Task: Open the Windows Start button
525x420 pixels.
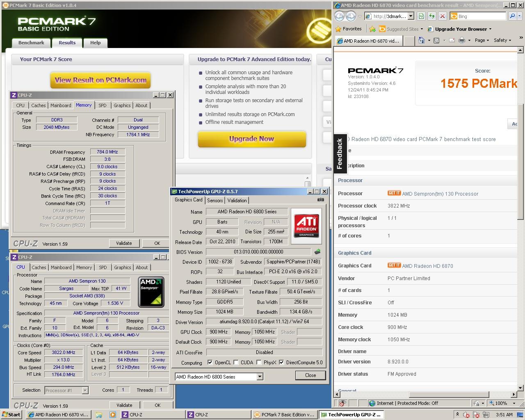Action: 11,415
